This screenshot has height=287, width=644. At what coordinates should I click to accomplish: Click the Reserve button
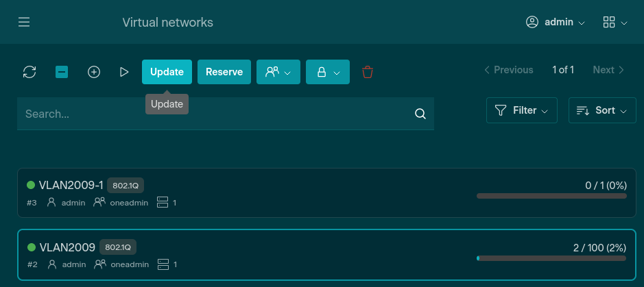pyautogui.click(x=224, y=72)
